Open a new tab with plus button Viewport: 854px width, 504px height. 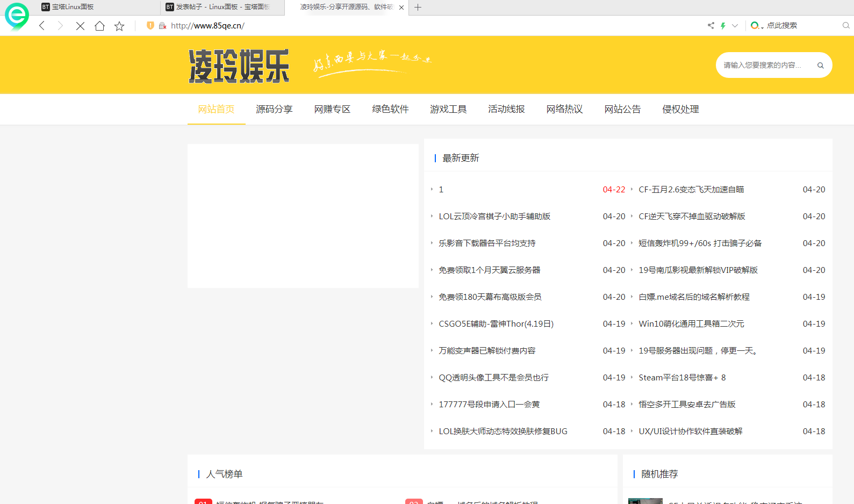418,7
